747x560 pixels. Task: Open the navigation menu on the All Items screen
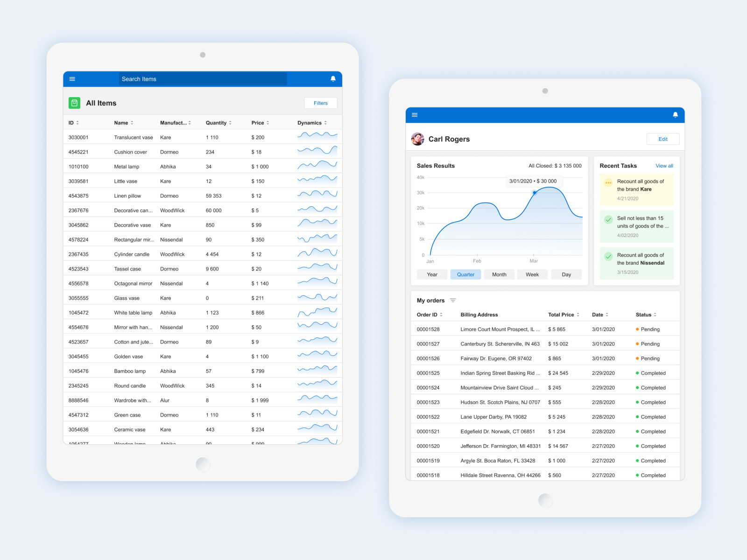tap(72, 79)
